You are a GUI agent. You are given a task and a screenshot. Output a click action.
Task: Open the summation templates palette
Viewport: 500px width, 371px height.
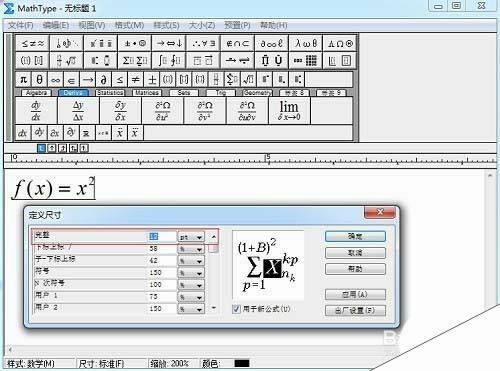[x=135, y=61]
